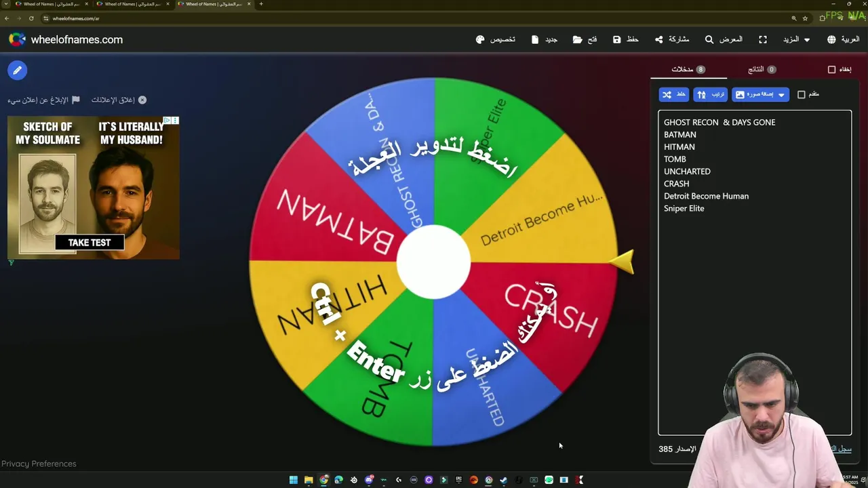Go back in the browser
The image size is (868, 488).
pyautogui.click(x=7, y=18)
